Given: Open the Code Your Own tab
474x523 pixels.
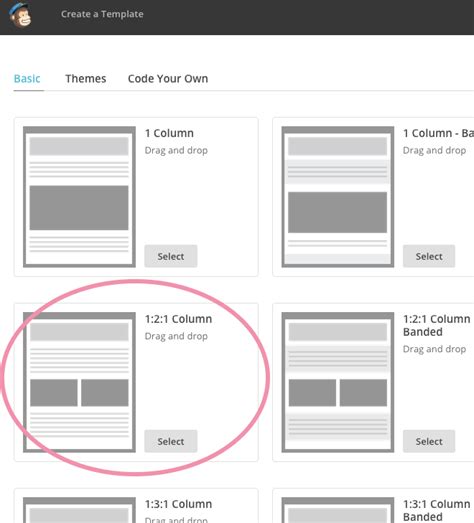Looking at the screenshot, I should (168, 79).
